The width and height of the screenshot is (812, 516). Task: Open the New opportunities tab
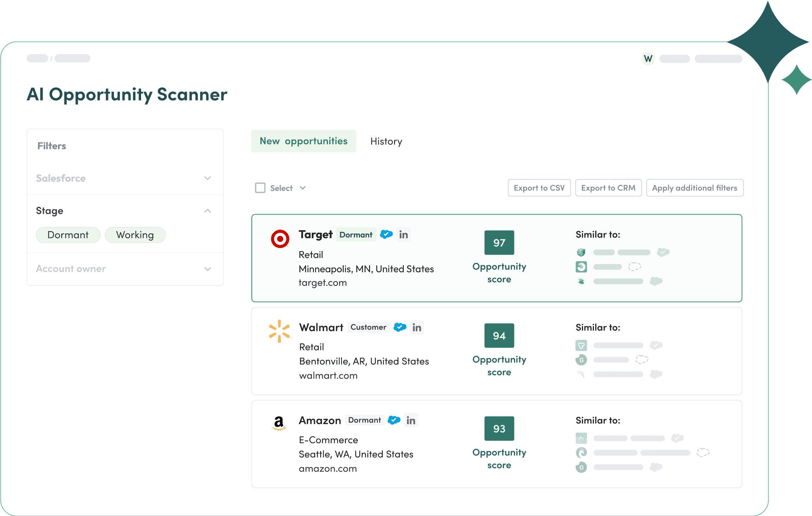(x=304, y=141)
